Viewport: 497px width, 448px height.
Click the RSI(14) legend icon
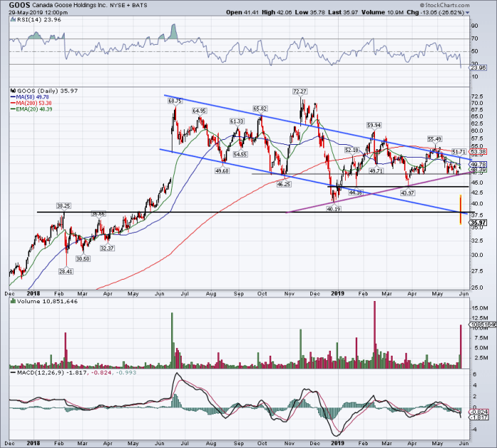pyautogui.click(x=12, y=20)
